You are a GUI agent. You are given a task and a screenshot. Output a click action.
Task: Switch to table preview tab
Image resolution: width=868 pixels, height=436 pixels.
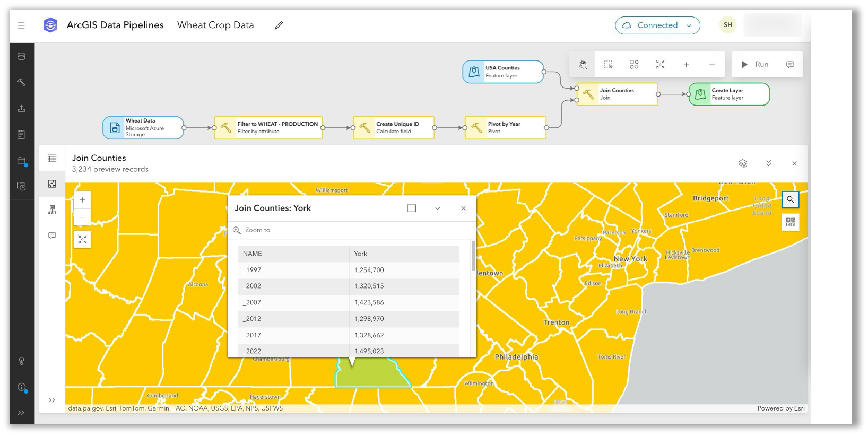pyautogui.click(x=52, y=158)
